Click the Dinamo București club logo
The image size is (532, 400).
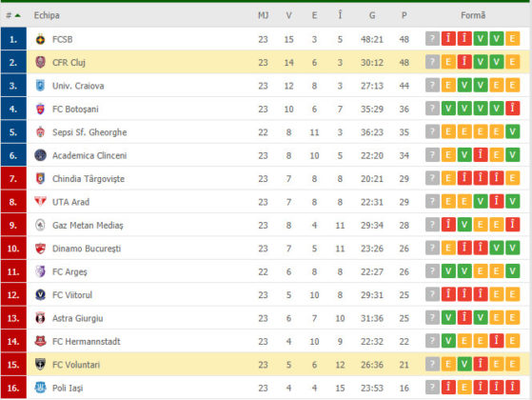coord(40,249)
